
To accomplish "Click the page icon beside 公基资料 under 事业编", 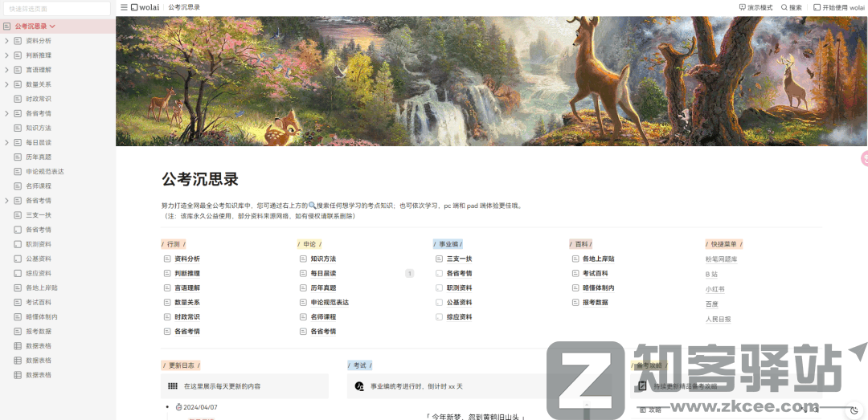I will 439,303.
